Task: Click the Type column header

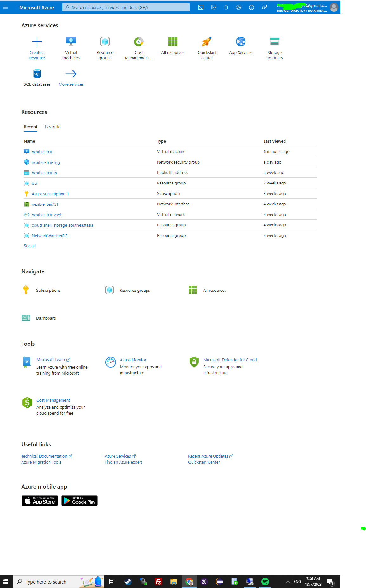Action: [161, 141]
